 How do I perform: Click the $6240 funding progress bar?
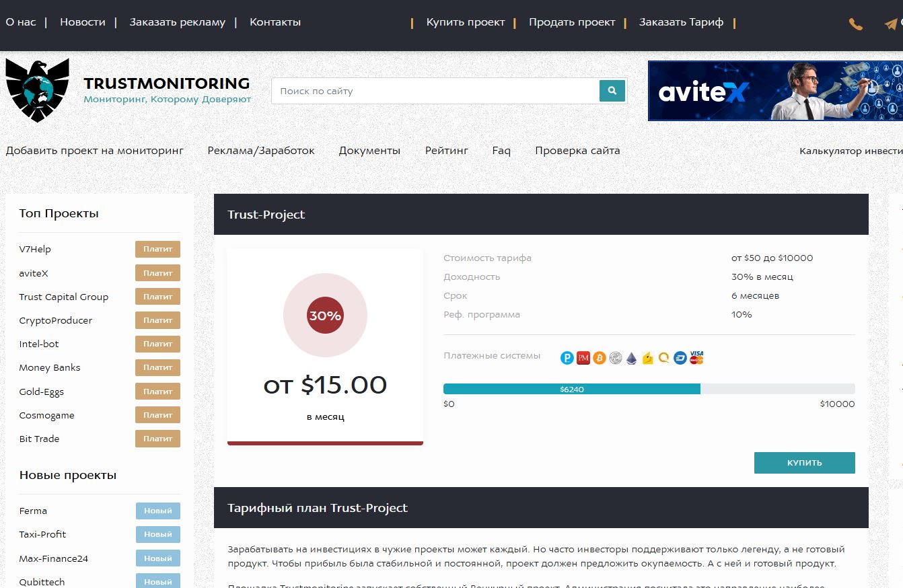[x=571, y=389]
